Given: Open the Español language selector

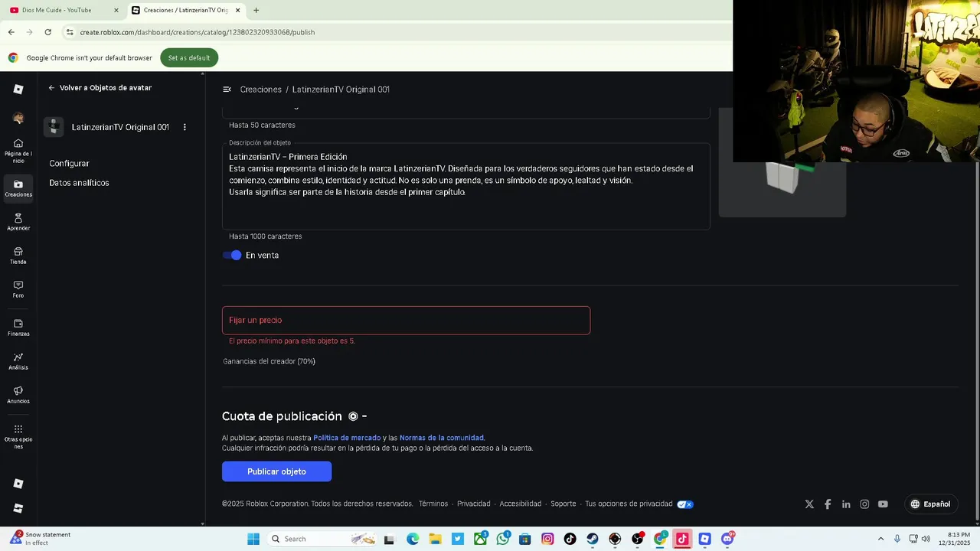Looking at the screenshot, I should (x=930, y=504).
